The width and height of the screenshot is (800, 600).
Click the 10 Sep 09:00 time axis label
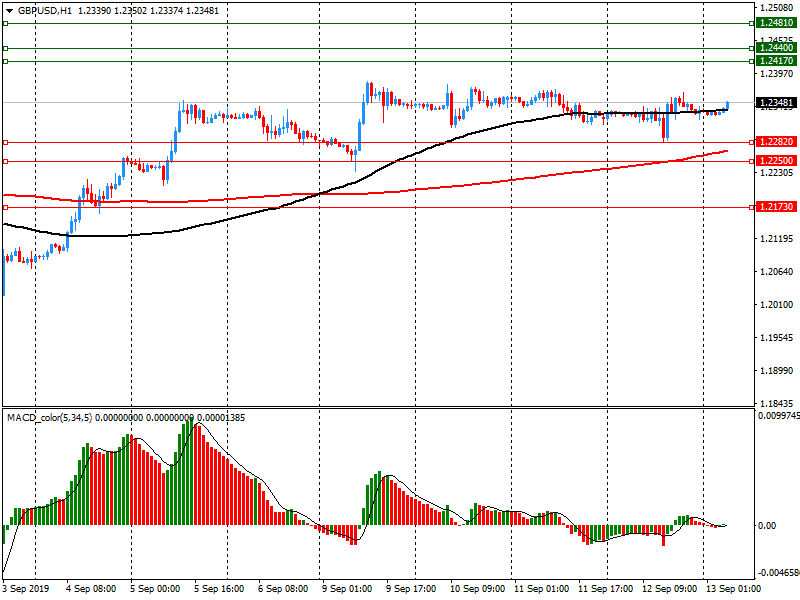(478, 588)
